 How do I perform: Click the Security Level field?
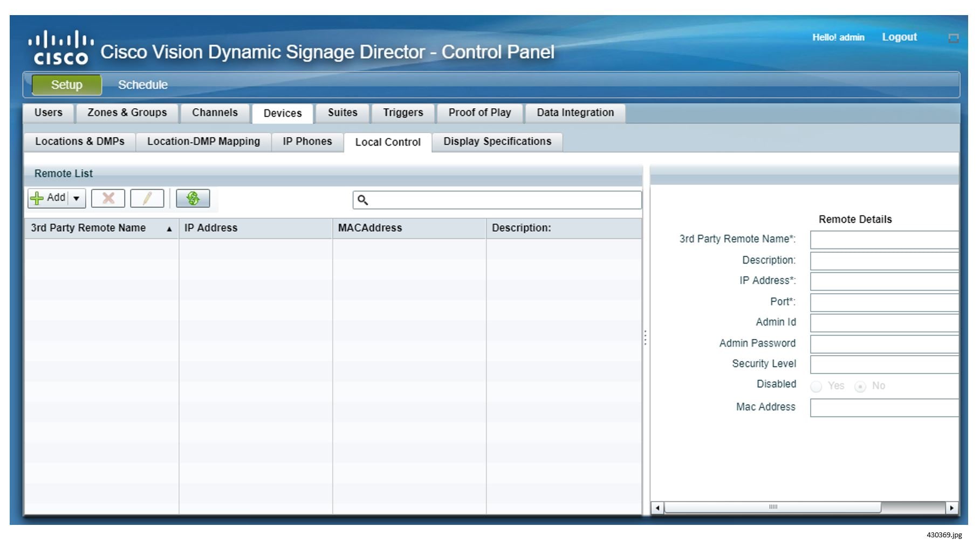[x=883, y=365]
